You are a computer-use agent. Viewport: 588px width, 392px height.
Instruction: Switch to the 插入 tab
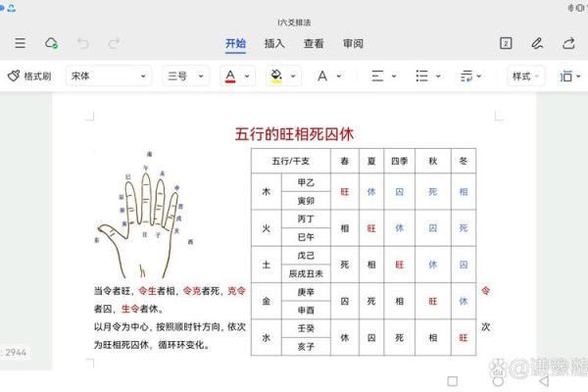point(274,43)
